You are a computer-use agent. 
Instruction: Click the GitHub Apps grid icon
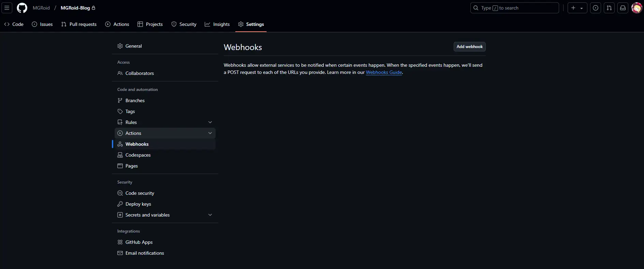coord(120,242)
